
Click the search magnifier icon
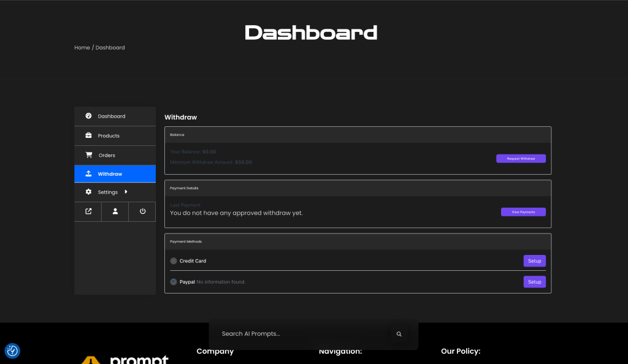(x=399, y=334)
